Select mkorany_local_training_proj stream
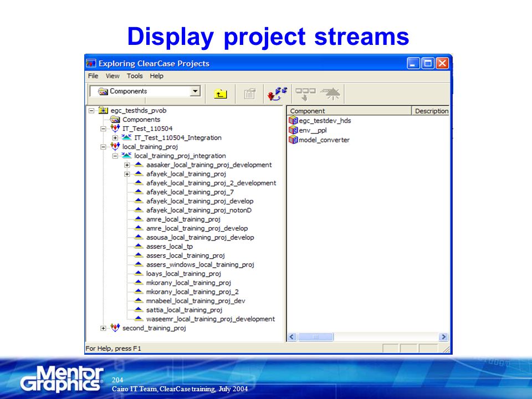 point(188,283)
